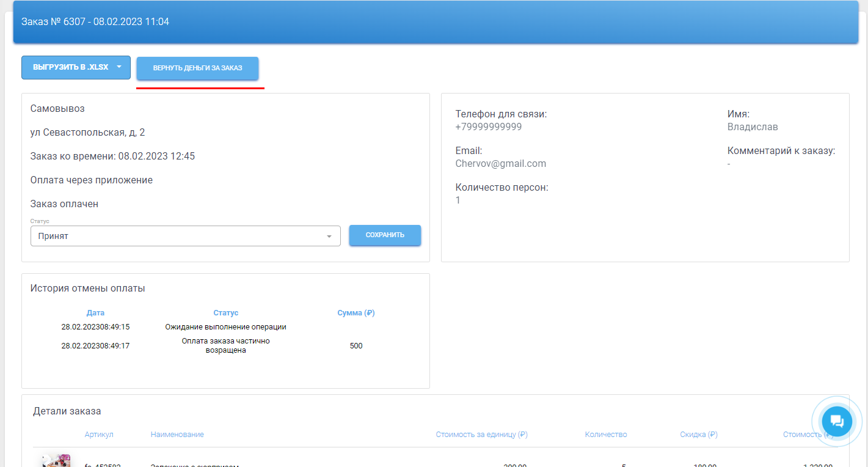Sort items by Количество column

[605, 435]
